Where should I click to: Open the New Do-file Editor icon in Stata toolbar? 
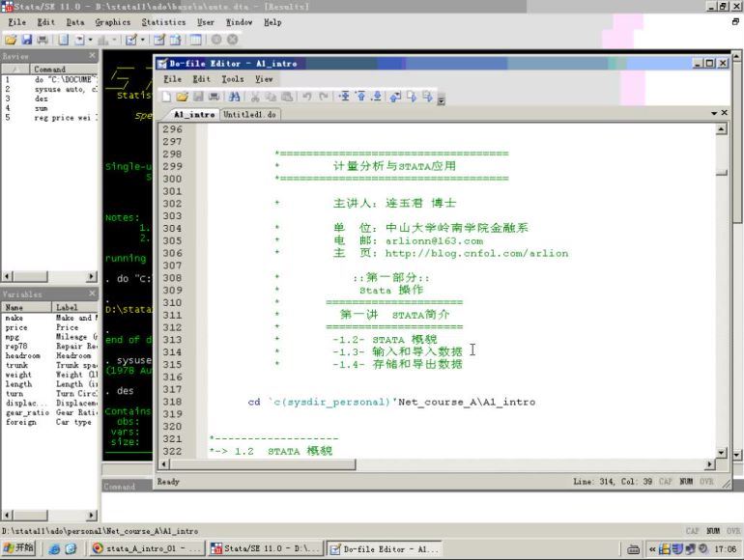click(x=131, y=40)
